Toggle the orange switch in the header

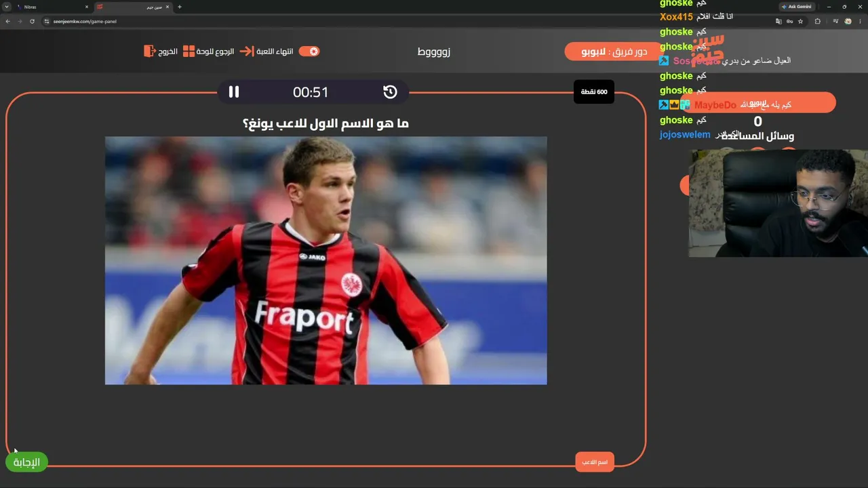pos(309,52)
